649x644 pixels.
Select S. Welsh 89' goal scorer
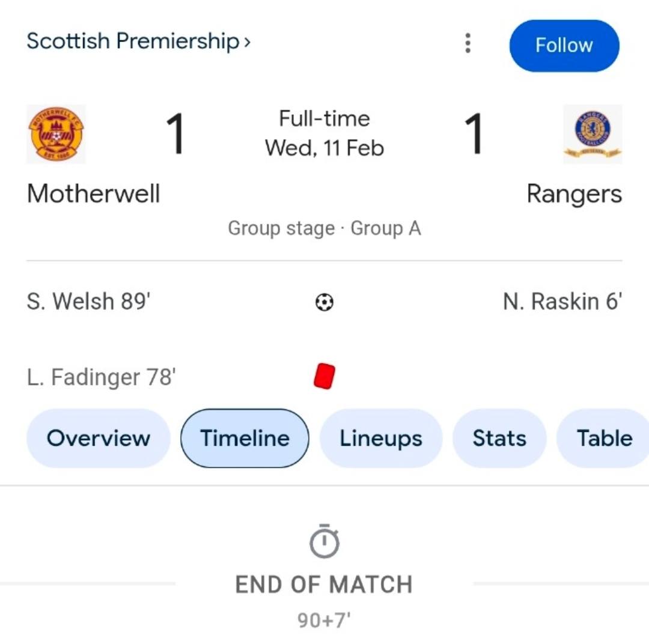(88, 302)
